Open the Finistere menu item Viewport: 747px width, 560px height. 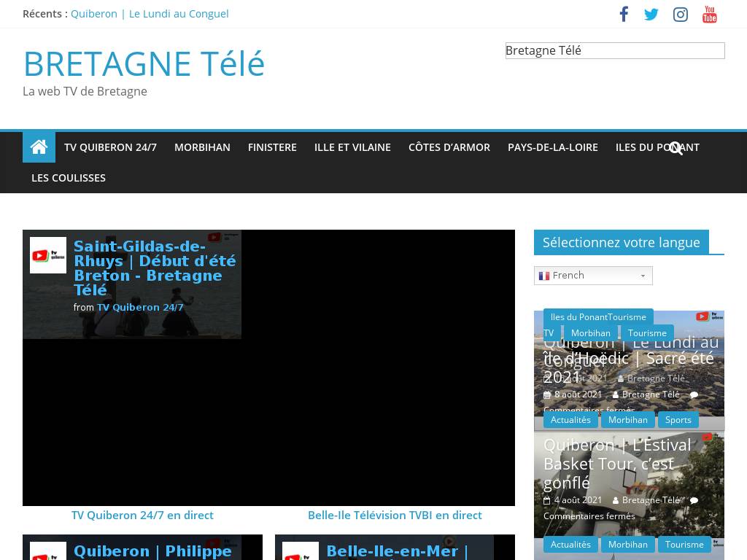tap(272, 147)
